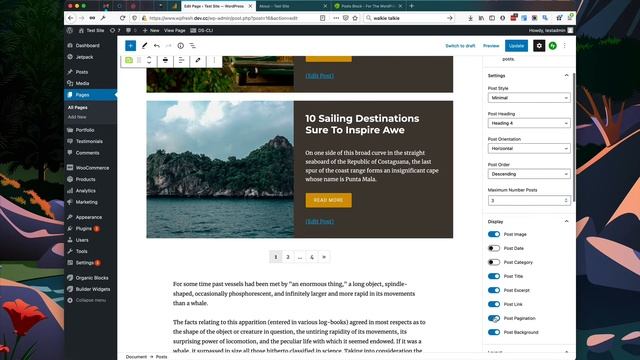Open the editor's more options menu
This screenshot has width=640, height=360.
(564, 46)
